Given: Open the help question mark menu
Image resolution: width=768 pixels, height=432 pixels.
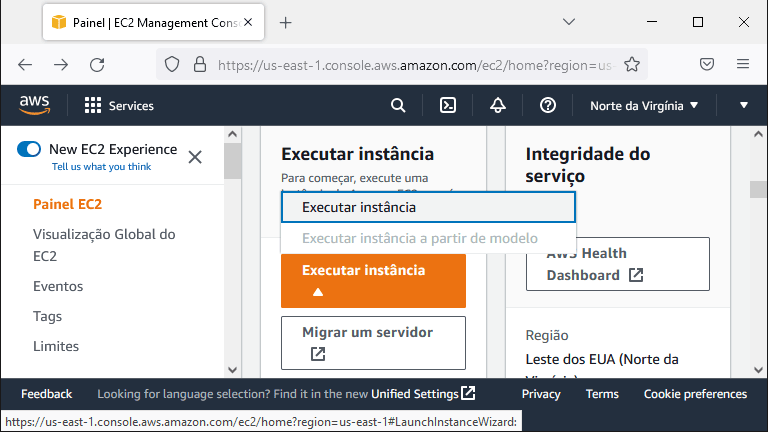Looking at the screenshot, I should point(548,105).
